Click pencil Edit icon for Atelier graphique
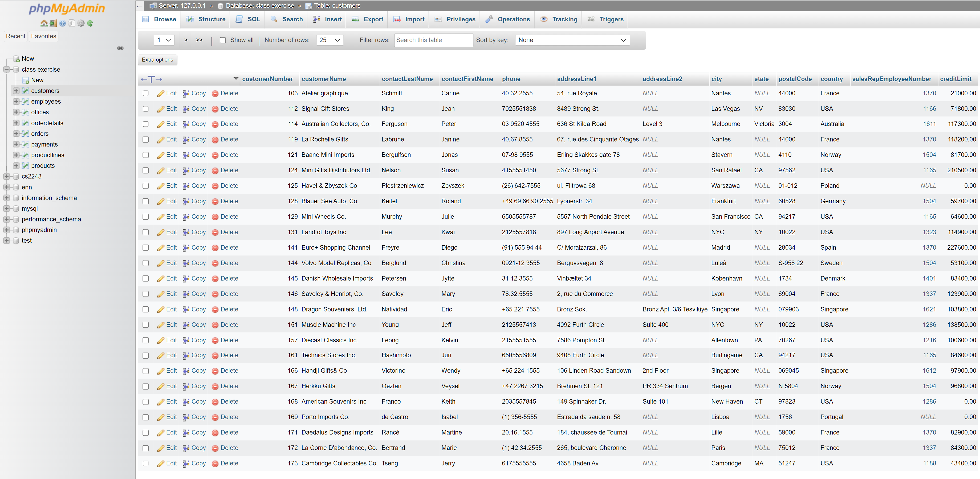 161,94
